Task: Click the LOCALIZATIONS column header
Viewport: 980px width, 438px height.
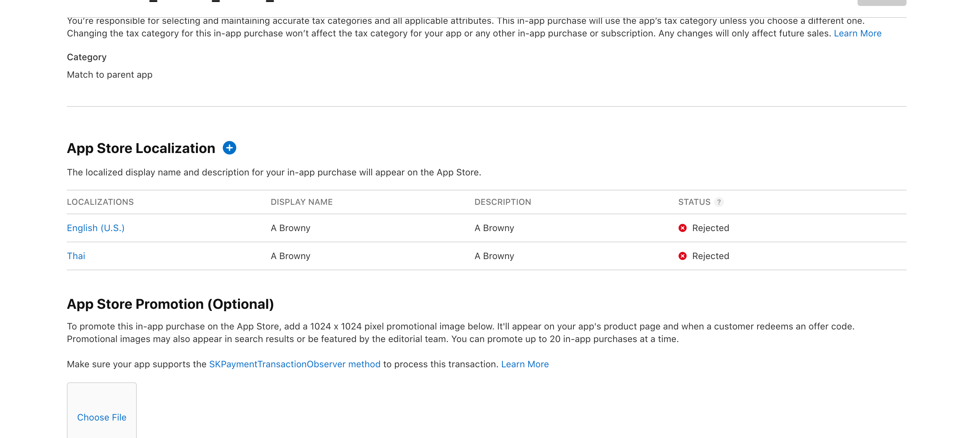Action: pyautogui.click(x=100, y=202)
